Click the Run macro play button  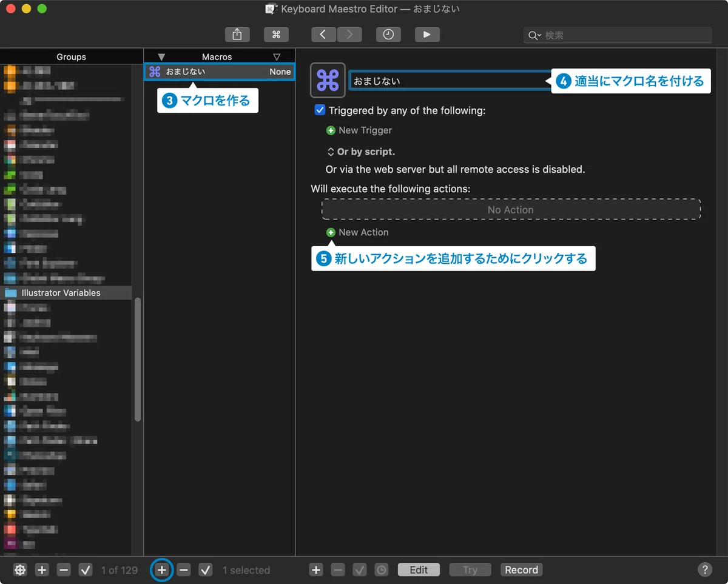[x=427, y=35]
